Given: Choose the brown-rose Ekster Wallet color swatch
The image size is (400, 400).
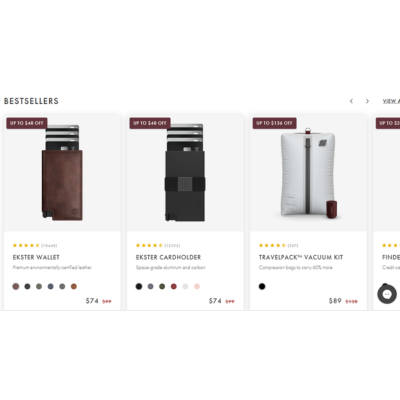Looking at the screenshot, I should (x=16, y=286).
